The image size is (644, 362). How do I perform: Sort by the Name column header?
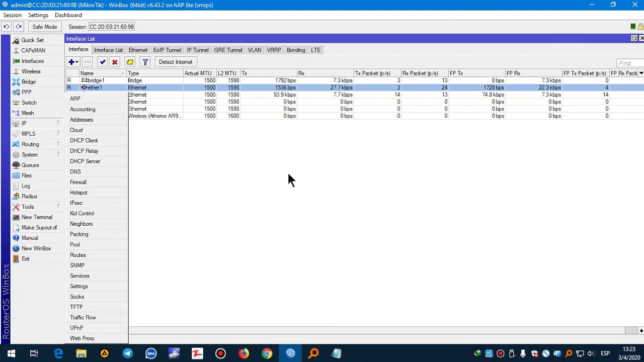click(x=103, y=73)
